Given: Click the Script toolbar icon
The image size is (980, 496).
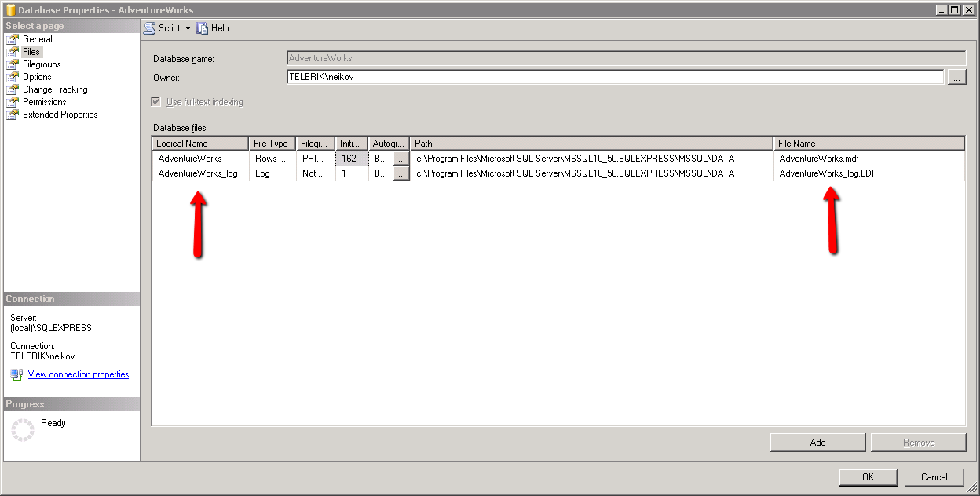Looking at the screenshot, I should [149, 28].
